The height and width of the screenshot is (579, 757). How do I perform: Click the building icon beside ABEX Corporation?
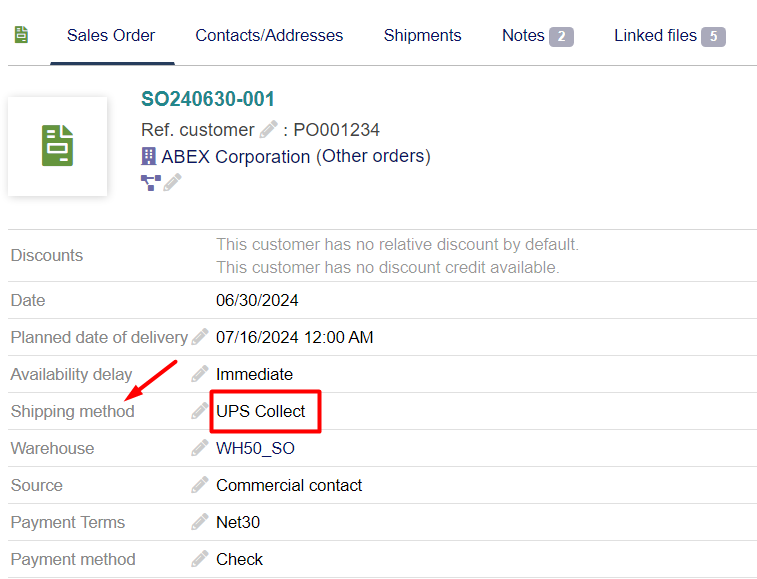click(149, 156)
